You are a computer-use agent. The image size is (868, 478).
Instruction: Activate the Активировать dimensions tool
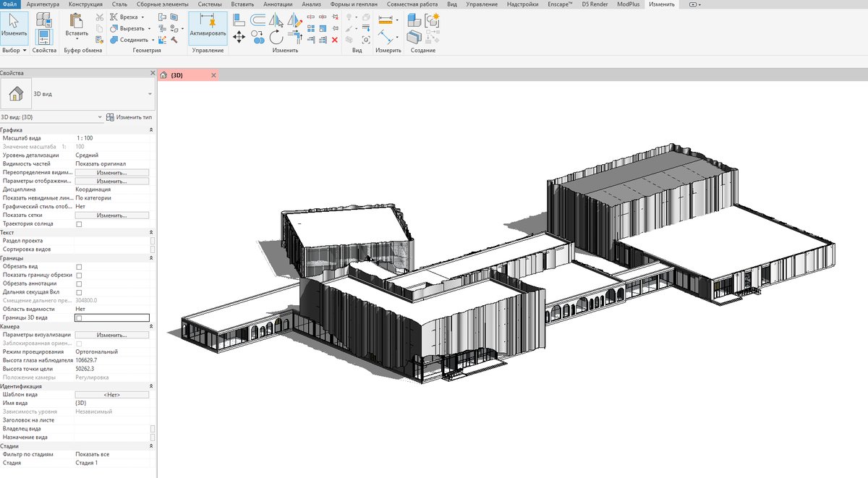pyautogui.click(x=208, y=27)
